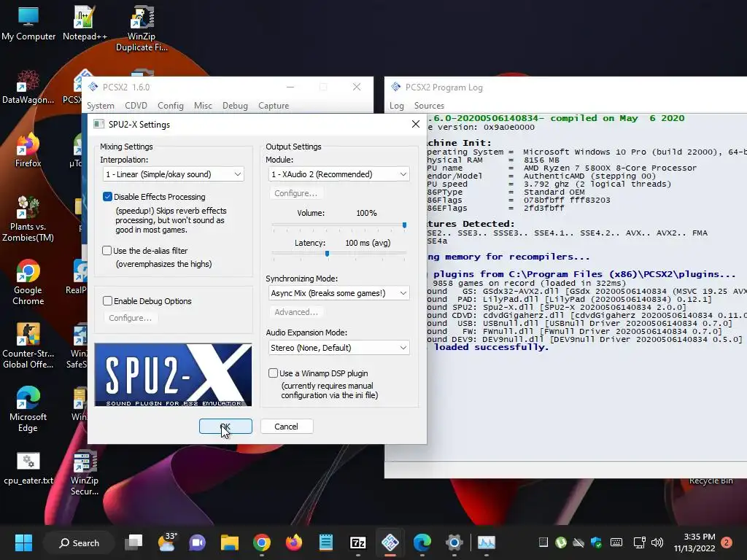The image size is (747, 560).
Task: Open the Windows Start menu
Action: click(23, 542)
